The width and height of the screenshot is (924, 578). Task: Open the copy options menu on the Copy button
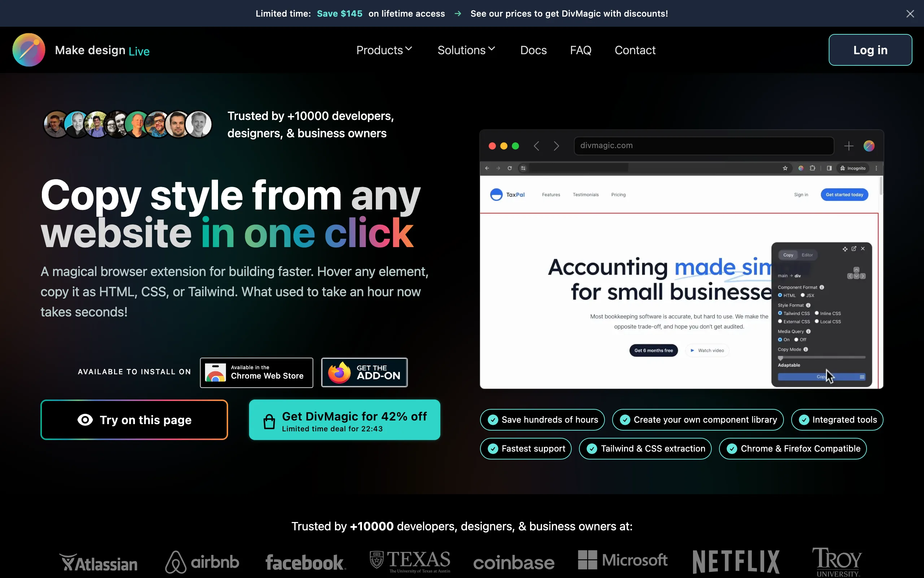(862, 377)
